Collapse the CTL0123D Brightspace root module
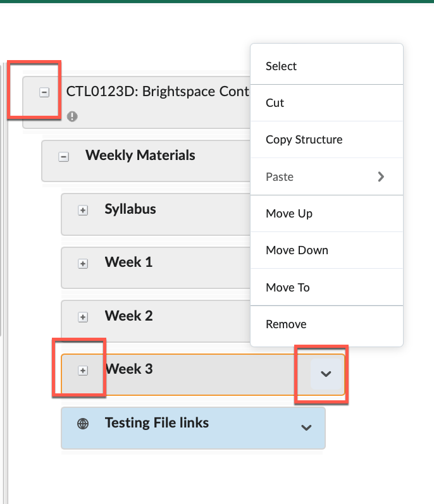Screen dimensions: 434x504 44,92
